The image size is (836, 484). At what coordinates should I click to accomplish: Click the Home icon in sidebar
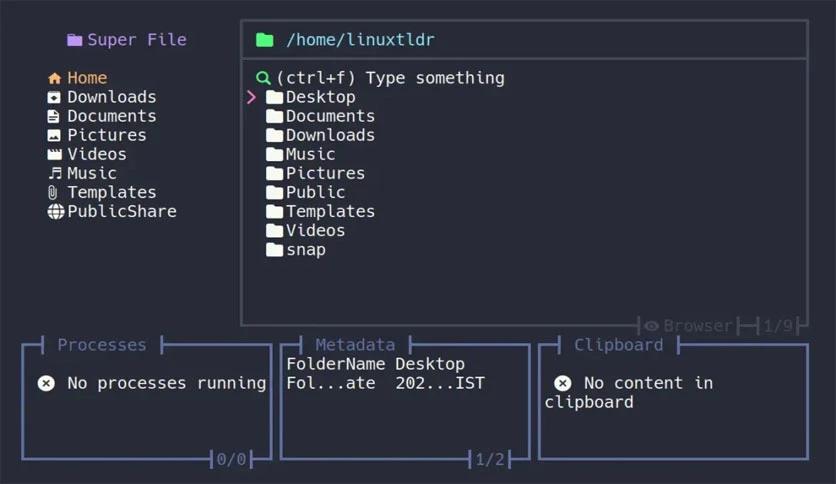(x=54, y=78)
